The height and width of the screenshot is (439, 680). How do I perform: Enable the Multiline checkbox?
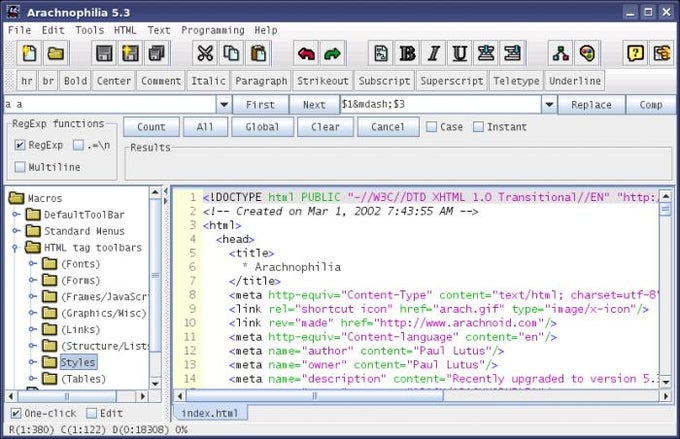coord(20,167)
